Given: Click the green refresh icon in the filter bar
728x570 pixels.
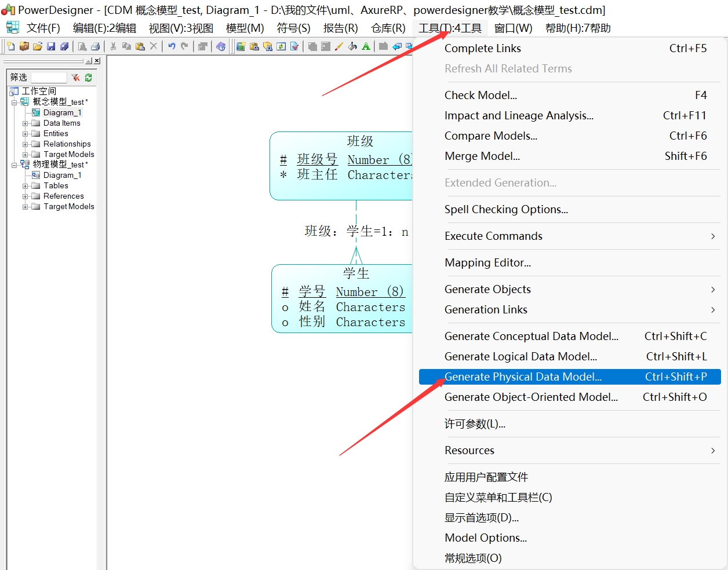Looking at the screenshot, I should point(88,77).
